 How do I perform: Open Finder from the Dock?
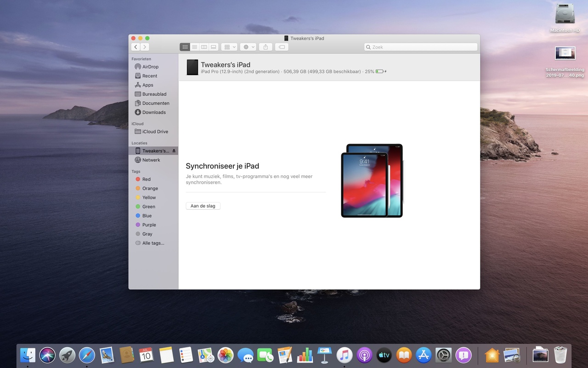pos(28,355)
